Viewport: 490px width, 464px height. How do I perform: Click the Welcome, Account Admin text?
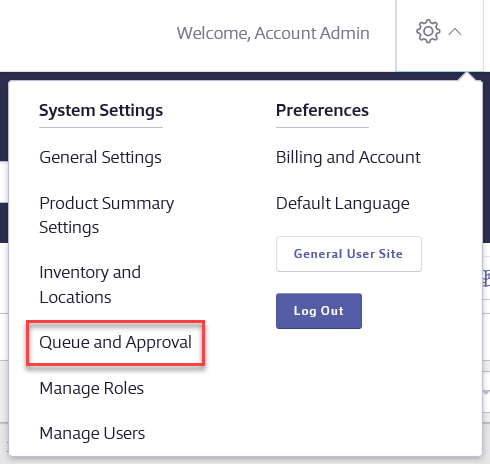click(x=273, y=33)
